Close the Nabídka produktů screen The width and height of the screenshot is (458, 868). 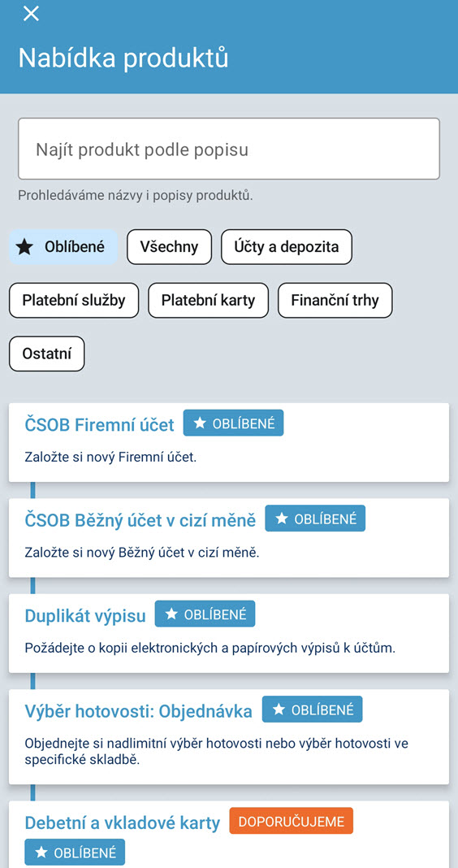click(x=31, y=13)
